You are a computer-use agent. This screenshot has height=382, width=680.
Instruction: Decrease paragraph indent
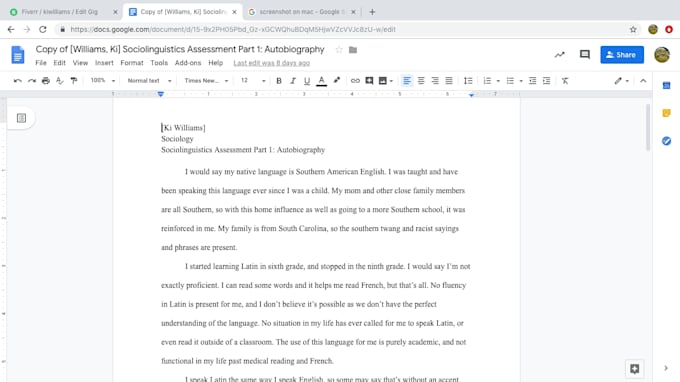click(533, 81)
